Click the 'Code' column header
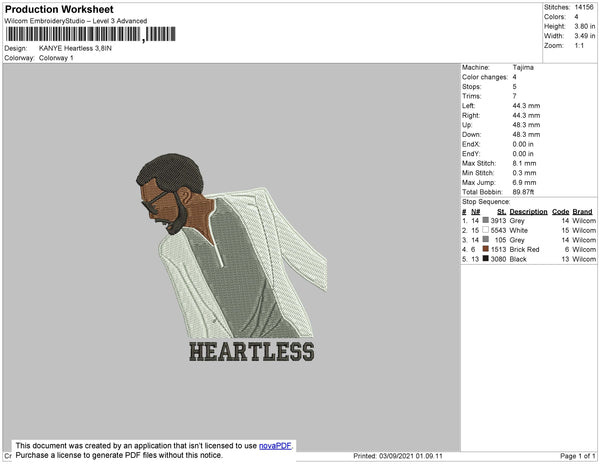 pos(561,212)
